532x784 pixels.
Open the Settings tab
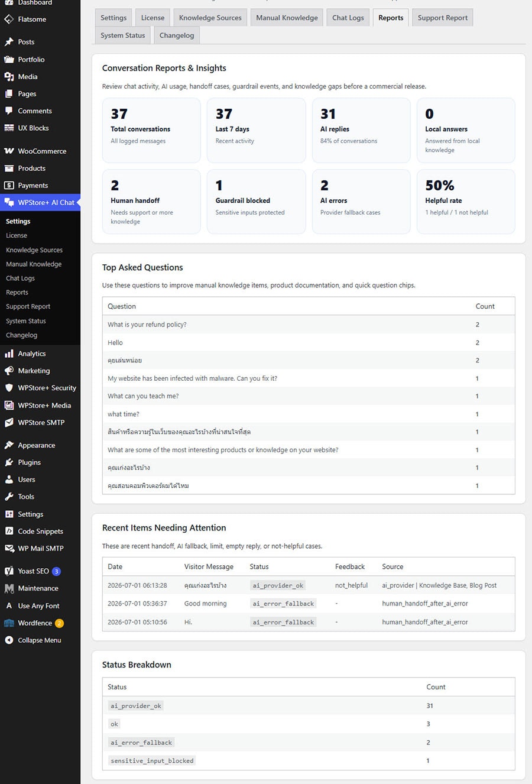pyautogui.click(x=113, y=18)
